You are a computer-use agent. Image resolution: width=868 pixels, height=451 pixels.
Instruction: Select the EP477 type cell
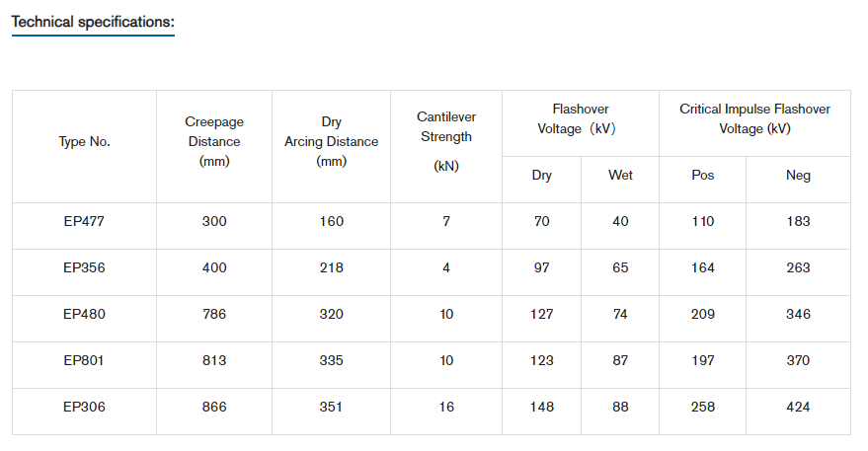[84, 221]
